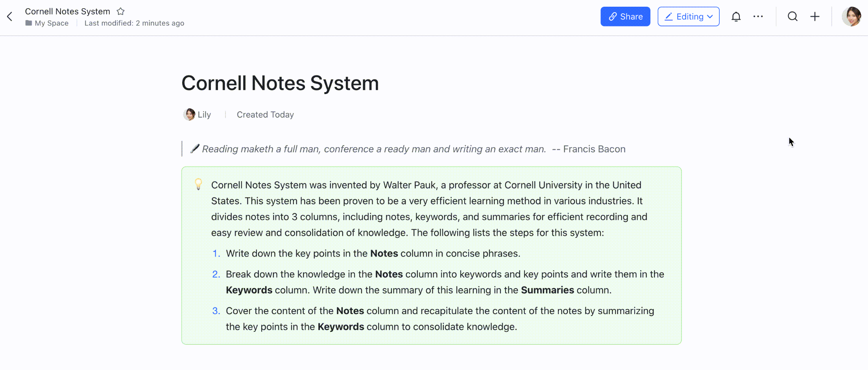The width and height of the screenshot is (868, 370).
Task: Click the blue Share button
Action: 625,17
